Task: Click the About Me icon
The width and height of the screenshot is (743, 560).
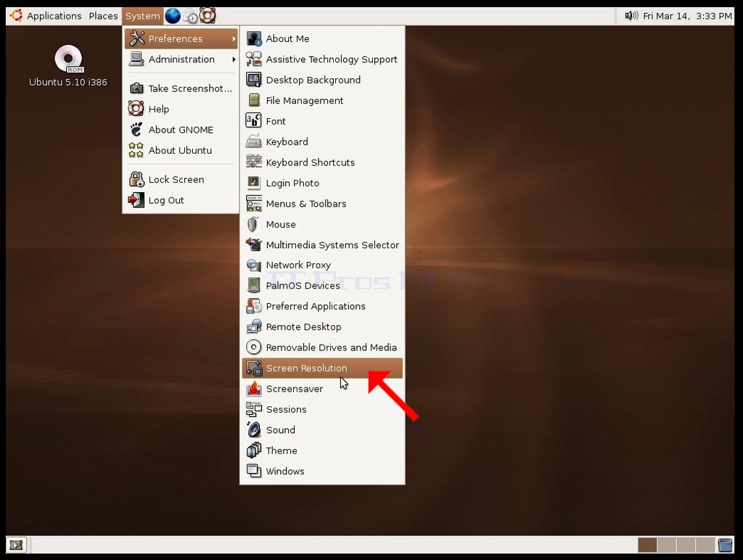Action: 254,39
